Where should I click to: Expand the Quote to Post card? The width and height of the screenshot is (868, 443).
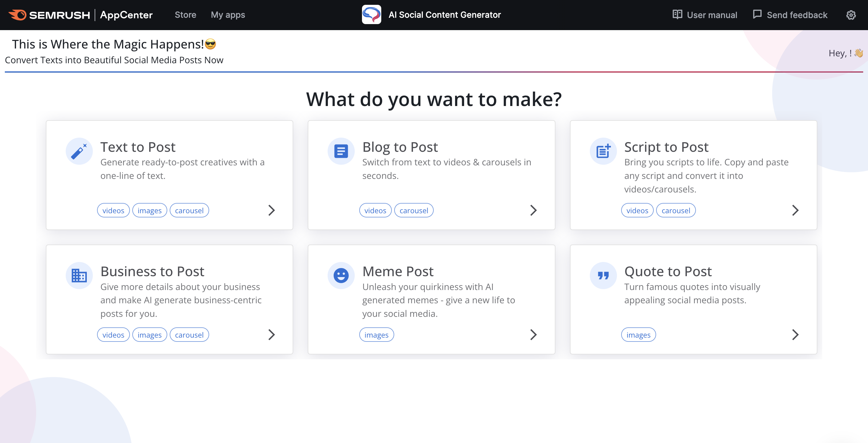(x=795, y=335)
